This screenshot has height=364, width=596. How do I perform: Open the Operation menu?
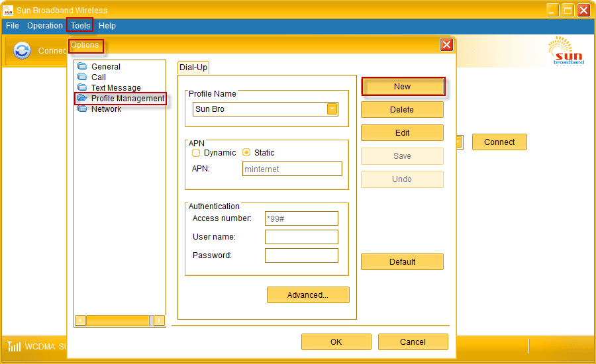45,25
